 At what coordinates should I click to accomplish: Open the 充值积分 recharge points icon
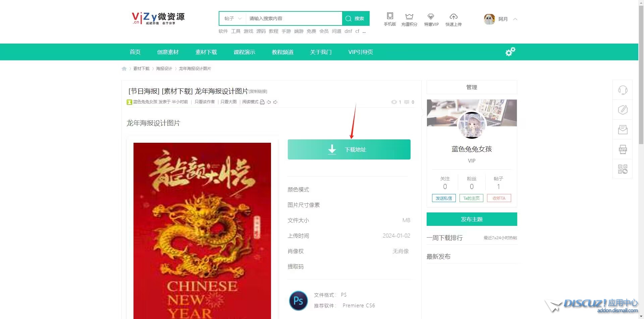[x=409, y=19]
